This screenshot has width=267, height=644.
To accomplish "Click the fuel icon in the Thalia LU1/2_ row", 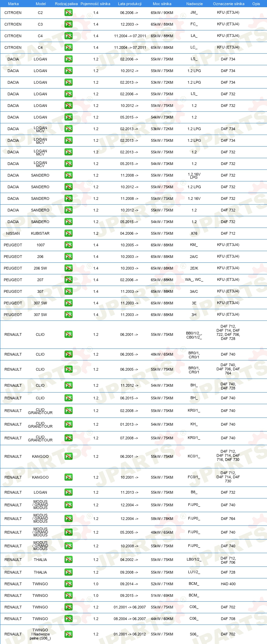I will [x=69, y=572].
